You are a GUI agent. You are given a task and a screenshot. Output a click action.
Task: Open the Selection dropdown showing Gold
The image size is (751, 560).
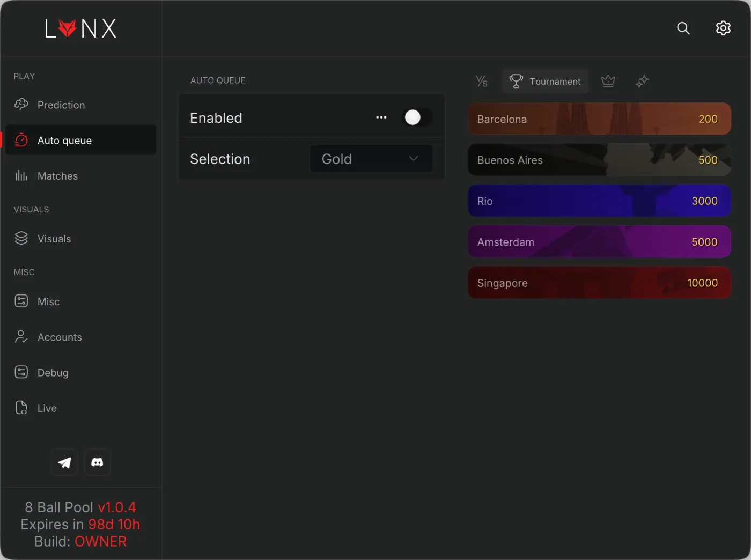pyautogui.click(x=371, y=159)
